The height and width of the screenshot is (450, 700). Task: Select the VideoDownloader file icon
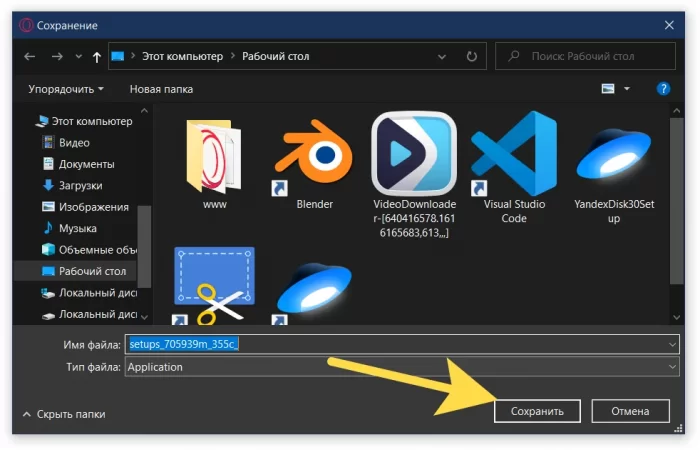pos(414,155)
